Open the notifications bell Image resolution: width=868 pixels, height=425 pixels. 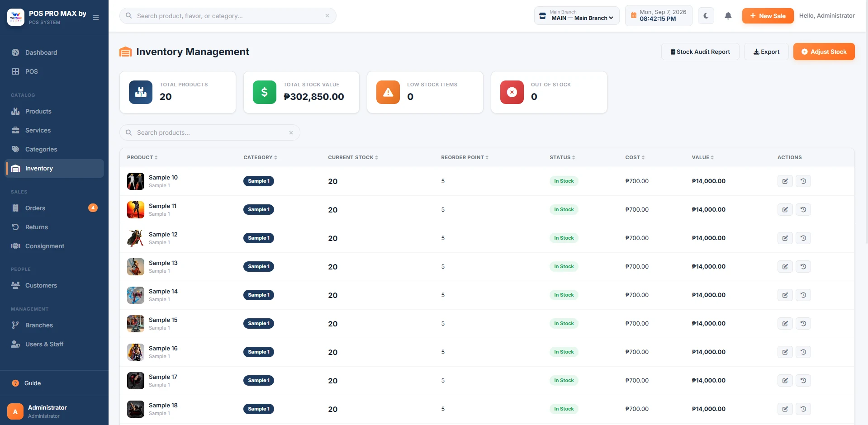click(728, 16)
